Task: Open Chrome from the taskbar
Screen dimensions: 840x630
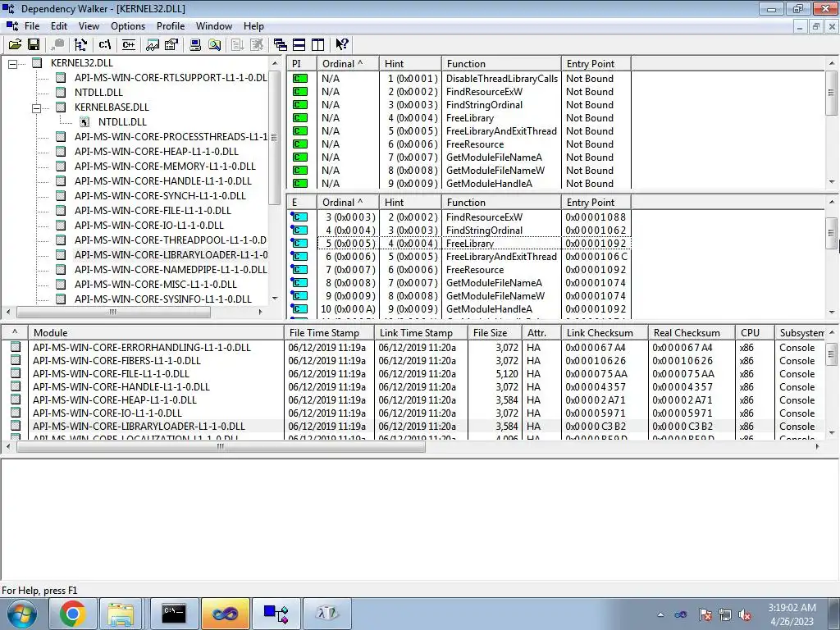Action: tap(73, 614)
